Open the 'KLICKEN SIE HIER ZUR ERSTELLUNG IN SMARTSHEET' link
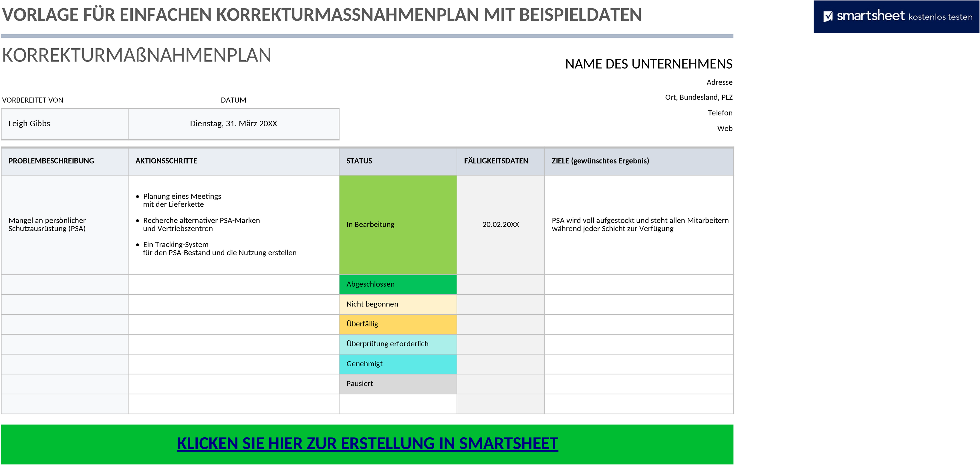 pyautogui.click(x=368, y=444)
